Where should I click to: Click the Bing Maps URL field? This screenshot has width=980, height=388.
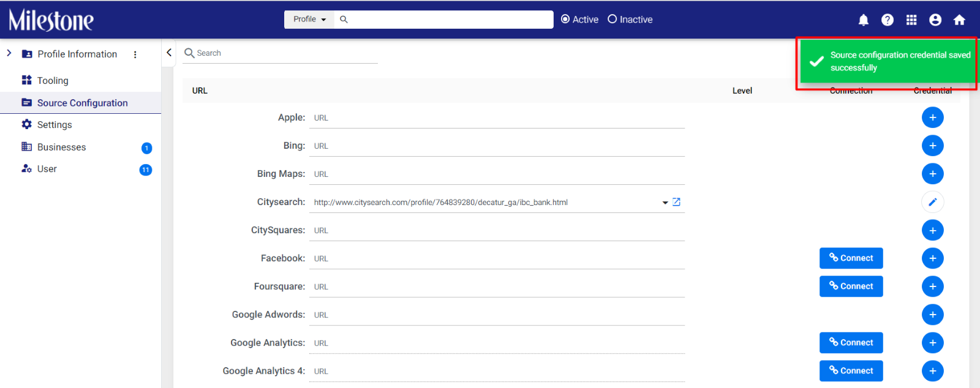pos(497,174)
